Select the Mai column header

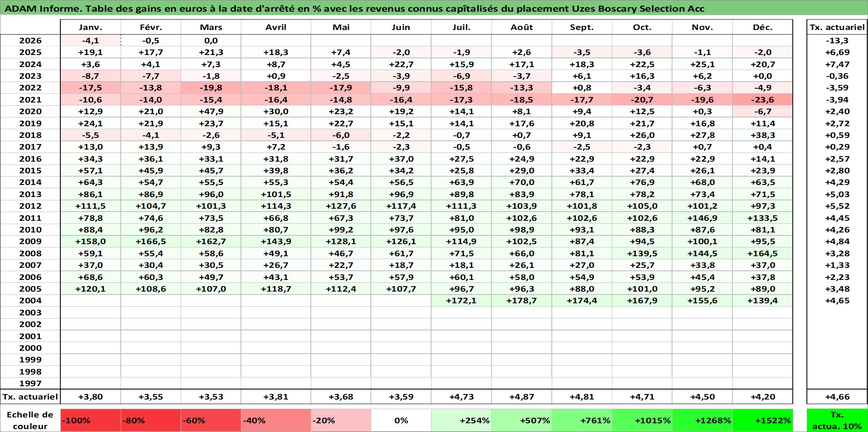point(341,27)
